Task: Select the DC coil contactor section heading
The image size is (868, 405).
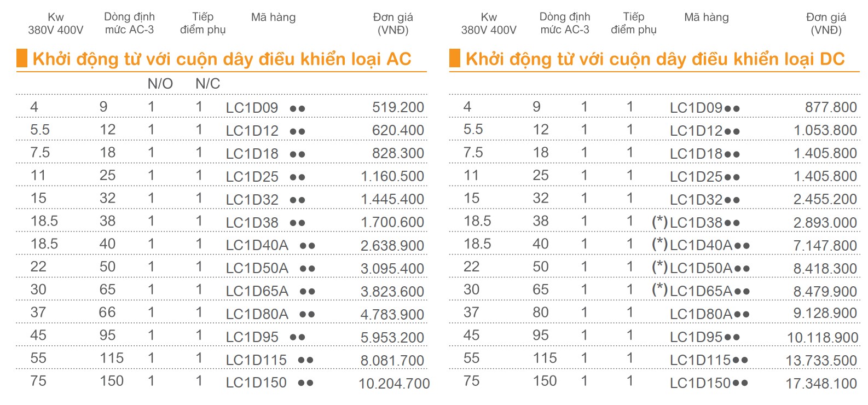Action: tap(655, 59)
